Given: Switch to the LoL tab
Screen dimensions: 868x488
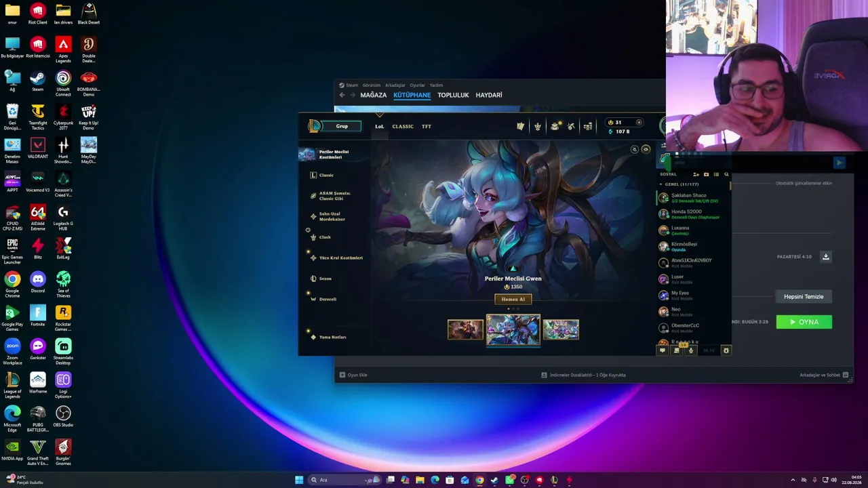Looking at the screenshot, I should 380,126.
